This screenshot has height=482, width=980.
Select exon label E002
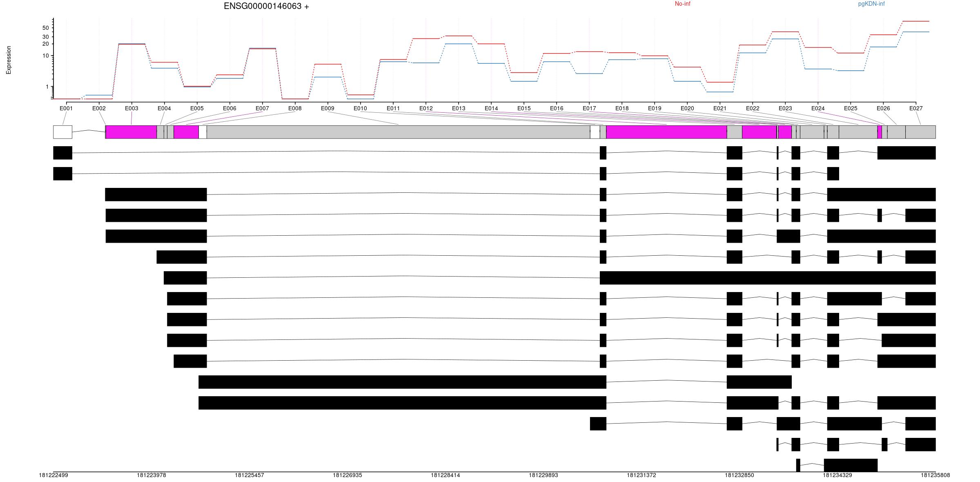[x=99, y=108]
